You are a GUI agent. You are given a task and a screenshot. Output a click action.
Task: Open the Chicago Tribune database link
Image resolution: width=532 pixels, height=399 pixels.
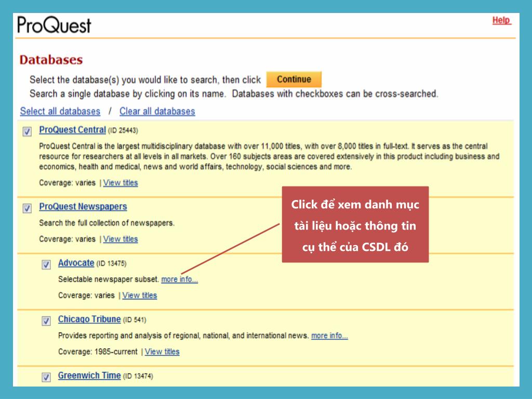pyautogui.click(x=89, y=319)
